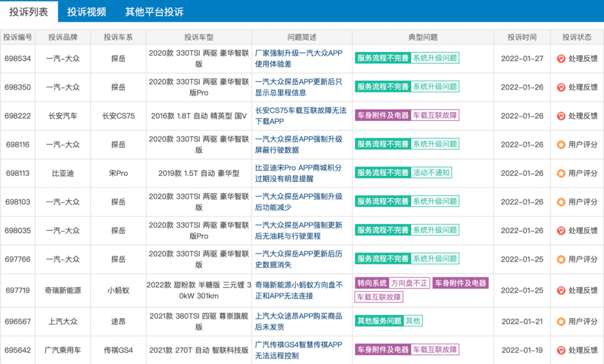Viewport: 604px width, 364px height.
Task: Open link 上汽大众途昂APP购买商品后未发货
Action: (x=299, y=322)
